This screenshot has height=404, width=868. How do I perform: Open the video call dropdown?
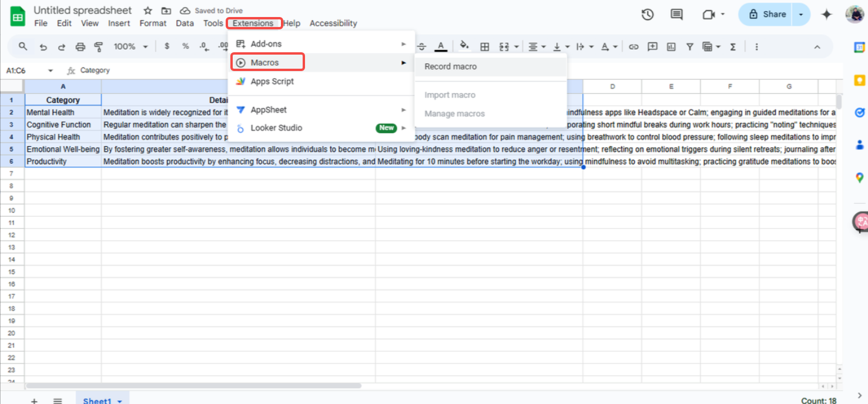[x=723, y=15]
